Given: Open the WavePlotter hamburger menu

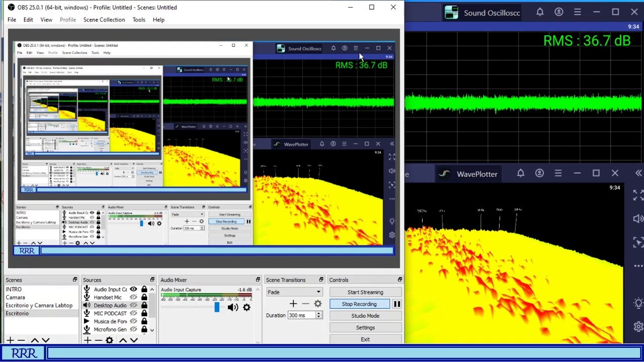Looking at the screenshot, I should coord(558,173).
